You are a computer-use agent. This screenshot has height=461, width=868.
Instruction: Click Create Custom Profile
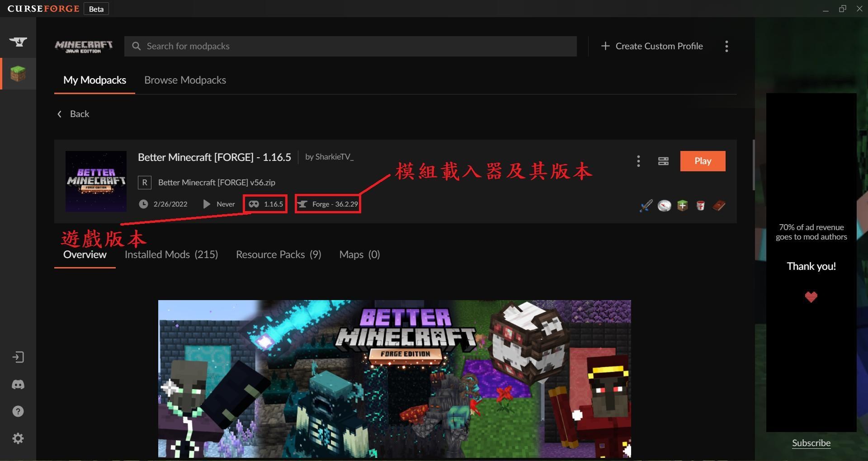[x=652, y=46]
